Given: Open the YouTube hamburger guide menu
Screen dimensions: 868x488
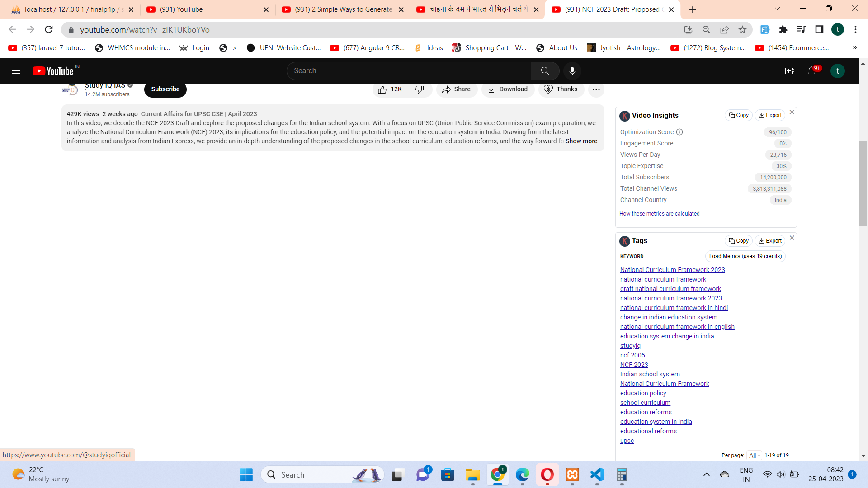Looking at the screenshot, I should [x=16, y=71].
